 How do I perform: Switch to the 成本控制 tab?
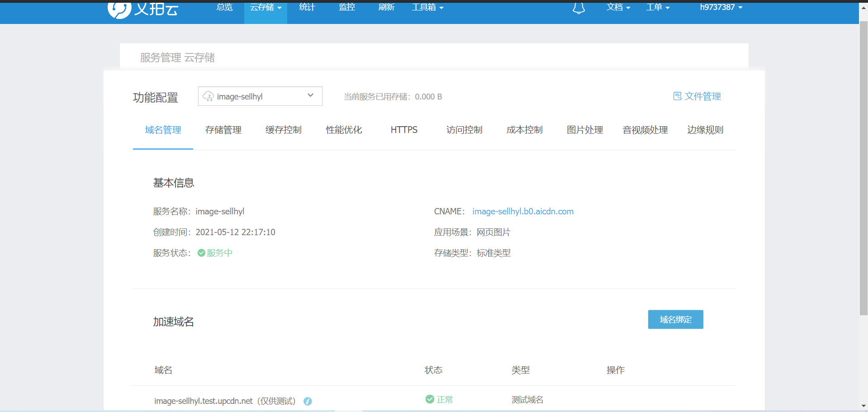click(524, 130)
